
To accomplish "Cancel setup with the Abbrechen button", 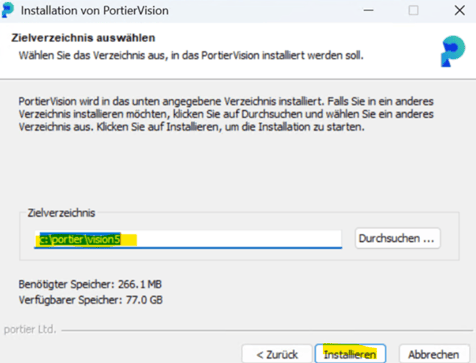I will click(434, 354).
